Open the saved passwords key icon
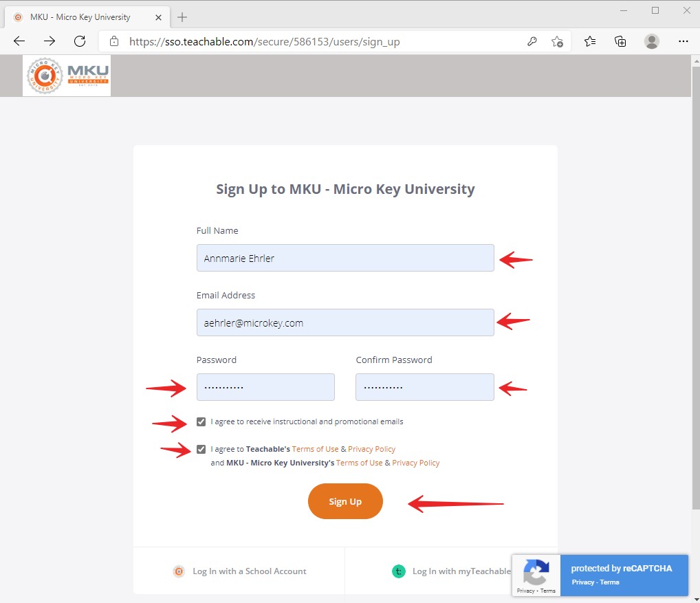 tap(532, 41)
